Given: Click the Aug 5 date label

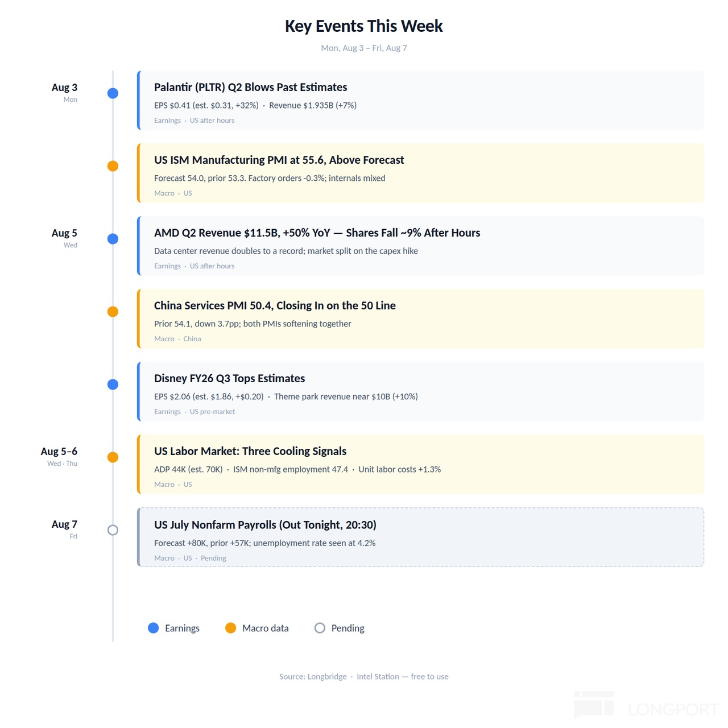Looking at the screenshot, I should (x=64, y=233).
